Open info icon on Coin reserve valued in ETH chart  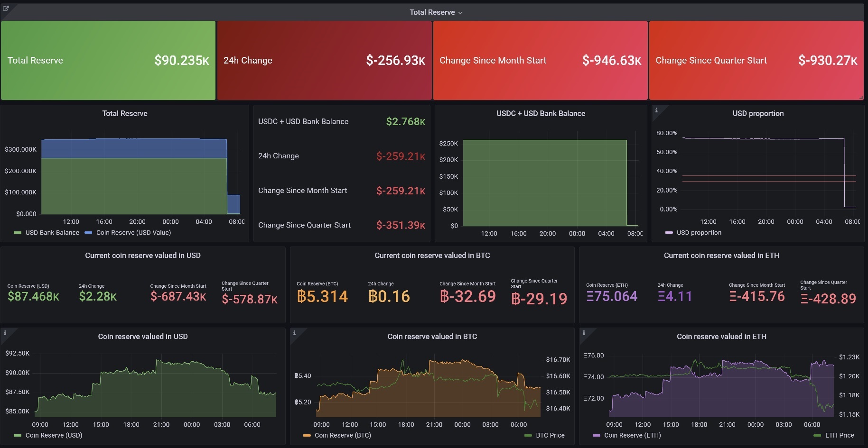pyautogui.click(x=584, y=333)
